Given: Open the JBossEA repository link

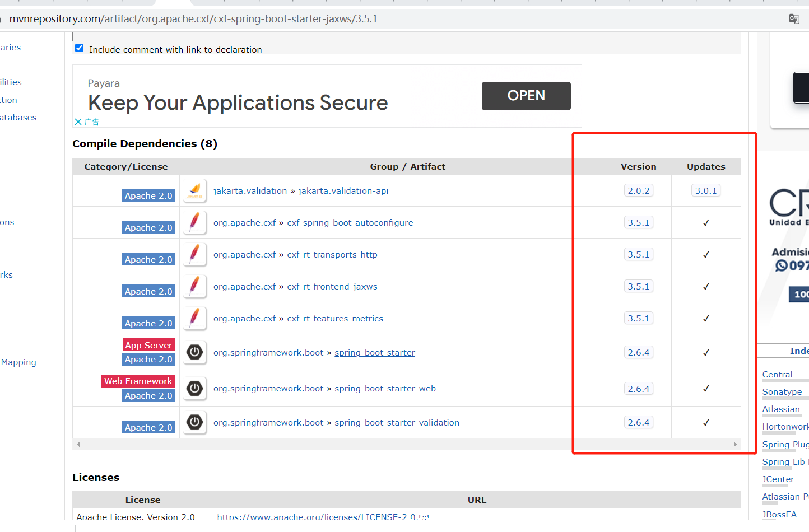Looking at the screenshot, I should (779, 515).
